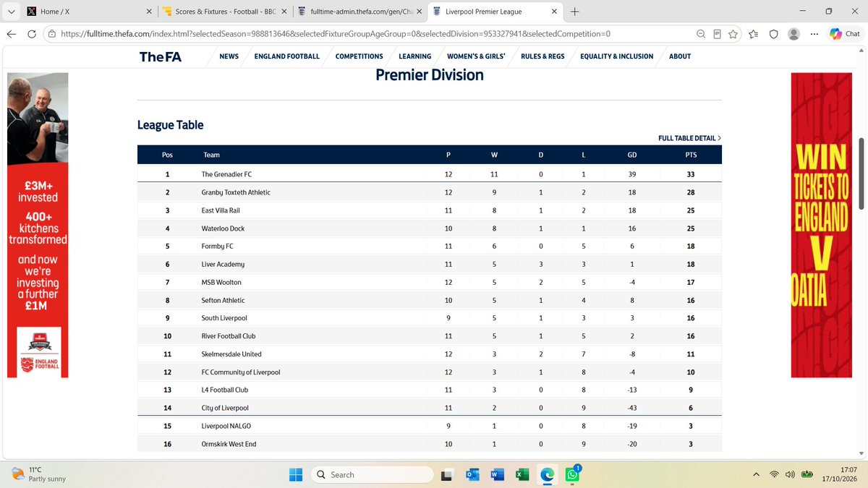The image size is (868, 488).
Task: Click the kitchens investment ad banner on the left
Action: 38,225
